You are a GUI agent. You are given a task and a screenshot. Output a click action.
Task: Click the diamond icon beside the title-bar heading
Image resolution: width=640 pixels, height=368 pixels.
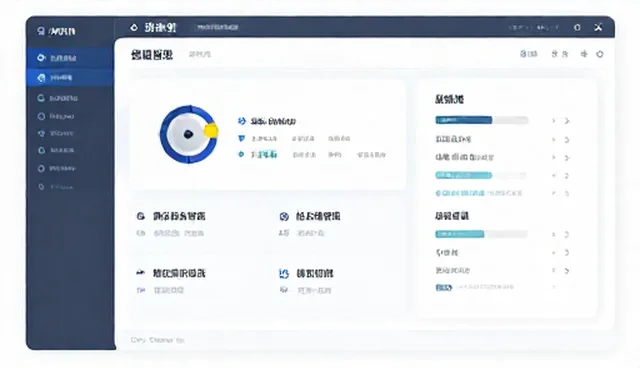pos(134,28)
